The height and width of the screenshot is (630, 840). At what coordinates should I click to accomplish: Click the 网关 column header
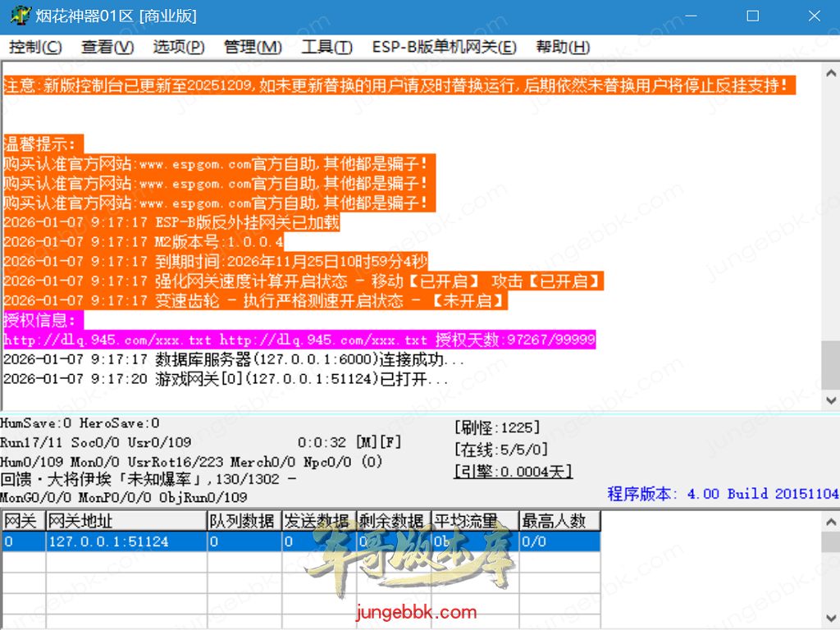(x=23, y=521)
